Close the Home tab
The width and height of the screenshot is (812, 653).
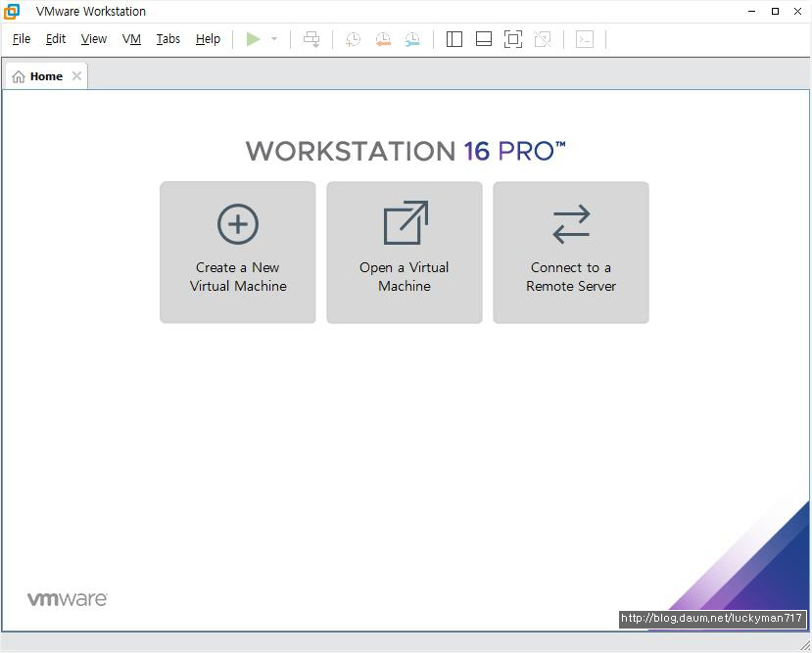pos(76,76)
